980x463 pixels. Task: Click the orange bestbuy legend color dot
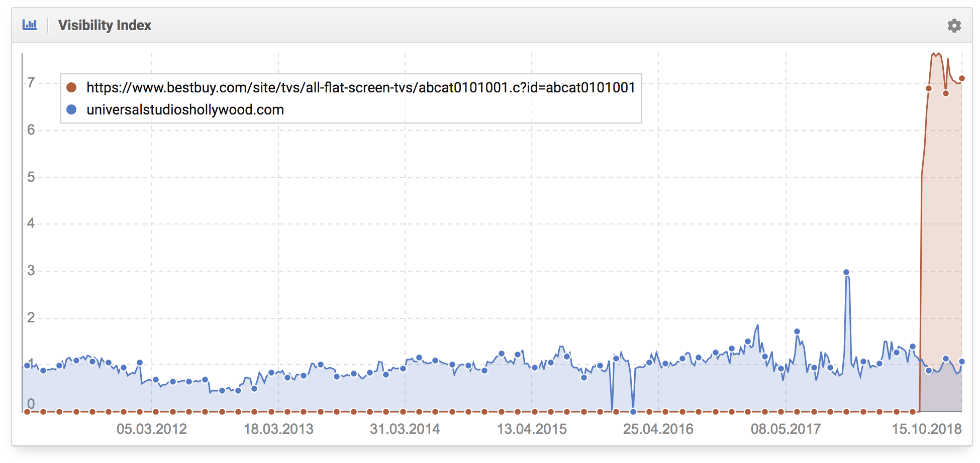click(x=71, y=87)
